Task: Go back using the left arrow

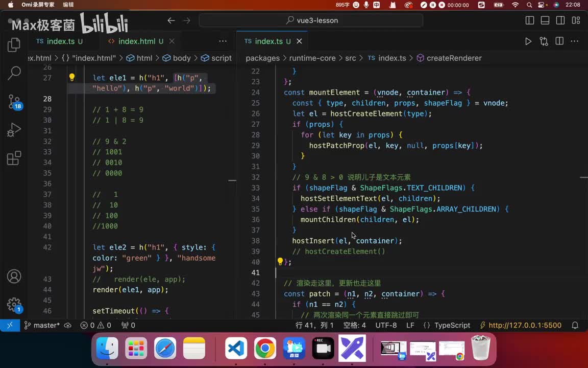Action: 171,20
